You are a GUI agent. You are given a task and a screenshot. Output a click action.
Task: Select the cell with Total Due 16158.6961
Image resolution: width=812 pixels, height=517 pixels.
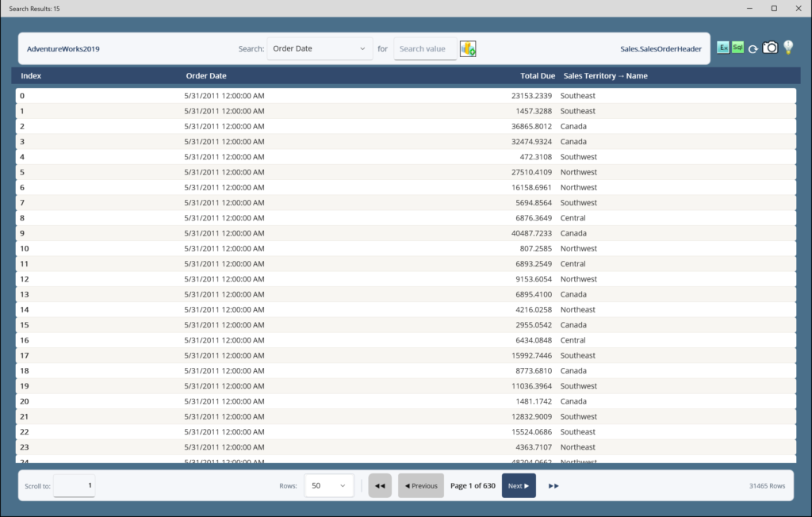531,187
